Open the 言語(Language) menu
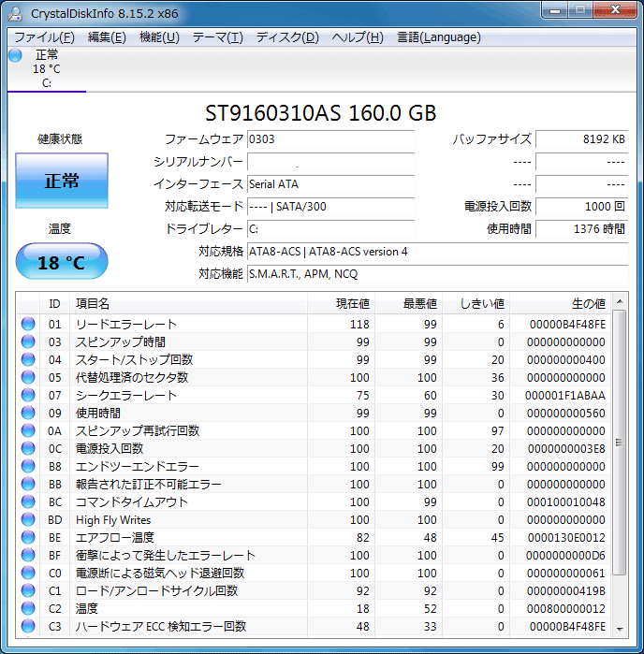Image resolution: width=644 pixels, height=654 pixels. coord(439,37)
